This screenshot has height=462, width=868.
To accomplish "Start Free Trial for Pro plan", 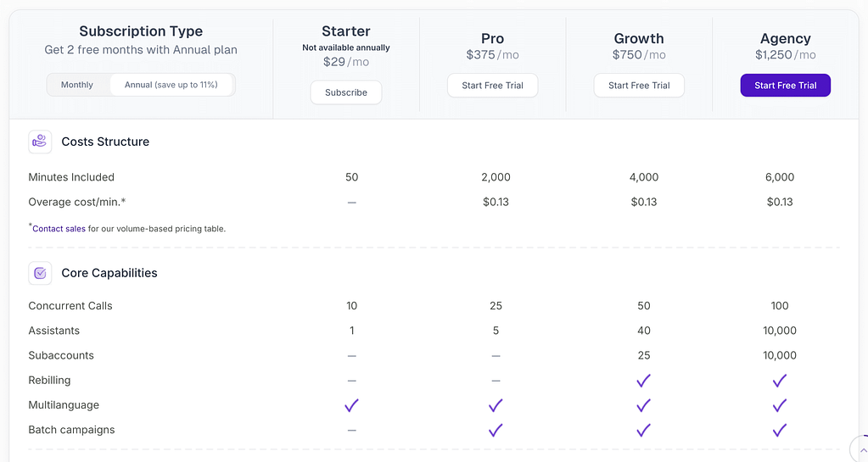I will point(493,86).
